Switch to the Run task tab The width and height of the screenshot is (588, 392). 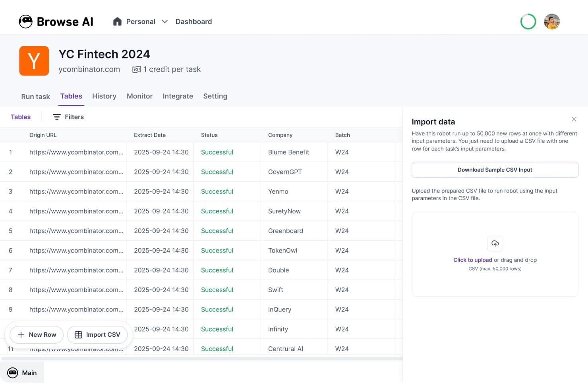coord(35,97)
